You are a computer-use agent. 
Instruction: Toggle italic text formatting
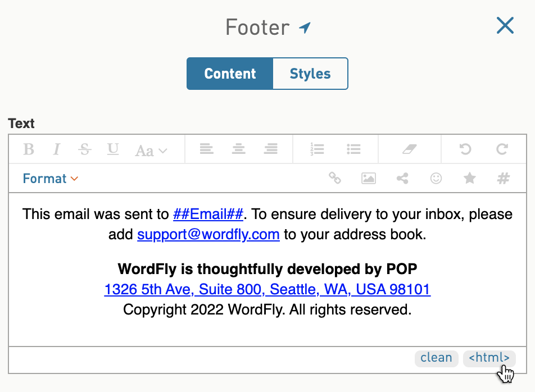(x=57, y=149)
